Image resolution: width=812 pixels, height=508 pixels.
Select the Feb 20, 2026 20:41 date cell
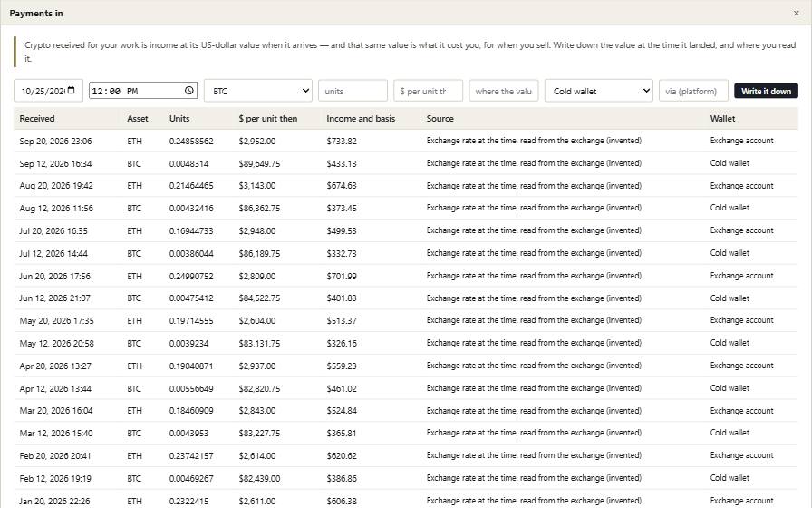point(55,455)
